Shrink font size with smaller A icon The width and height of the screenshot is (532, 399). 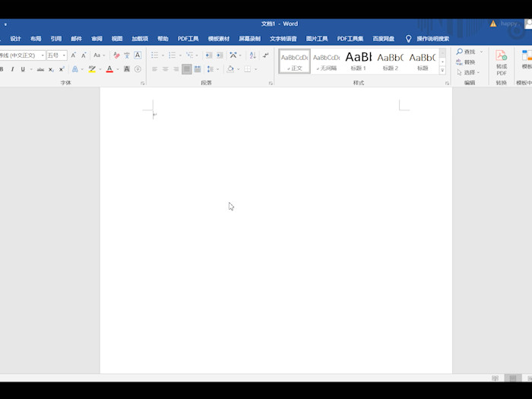pyautogui.click(x=84, y=55)
